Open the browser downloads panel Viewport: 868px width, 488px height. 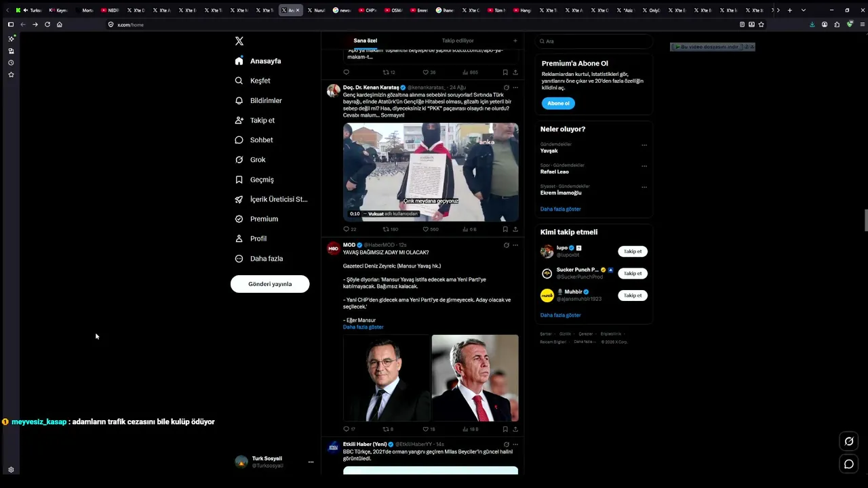812,24
